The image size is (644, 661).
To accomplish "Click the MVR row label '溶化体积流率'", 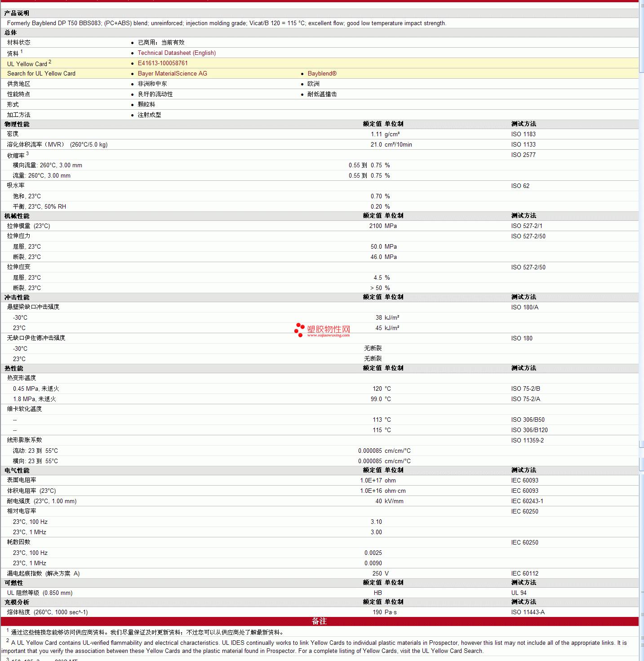I will (x=36, y=145).
